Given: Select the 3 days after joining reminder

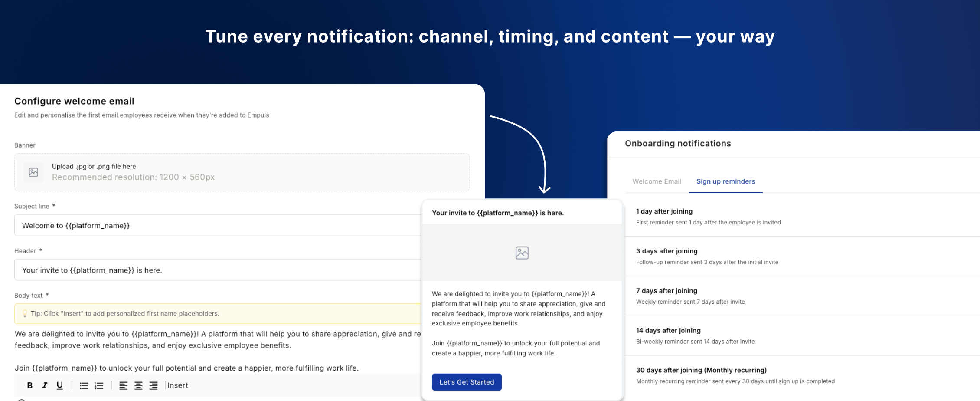Looking at the screenshot, I should (x=802, y=256).
